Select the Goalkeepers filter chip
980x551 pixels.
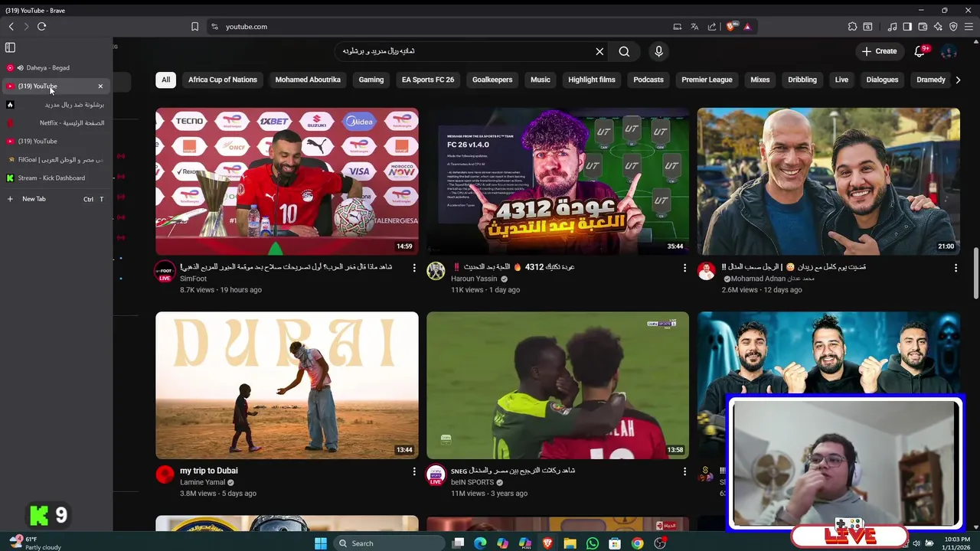(492, 80)
